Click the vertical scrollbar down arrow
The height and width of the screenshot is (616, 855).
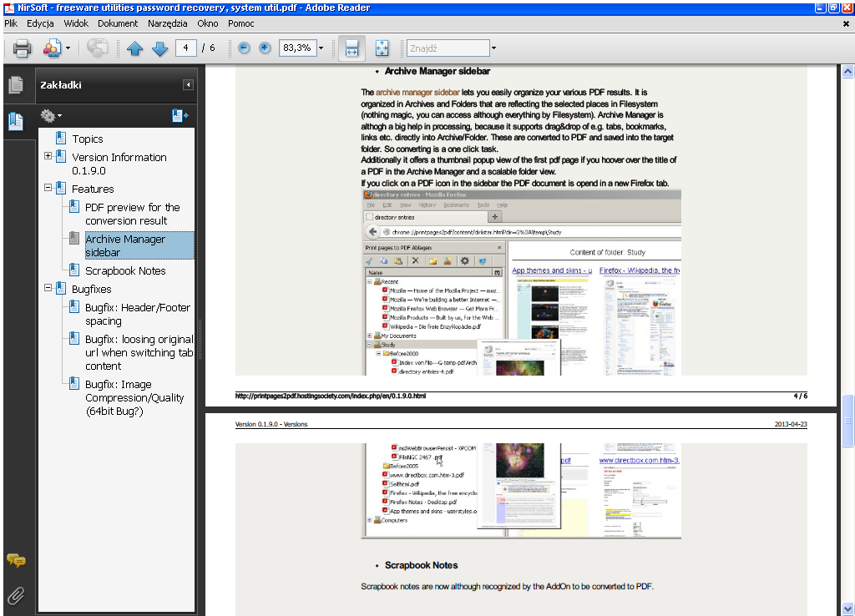[847, 608]
